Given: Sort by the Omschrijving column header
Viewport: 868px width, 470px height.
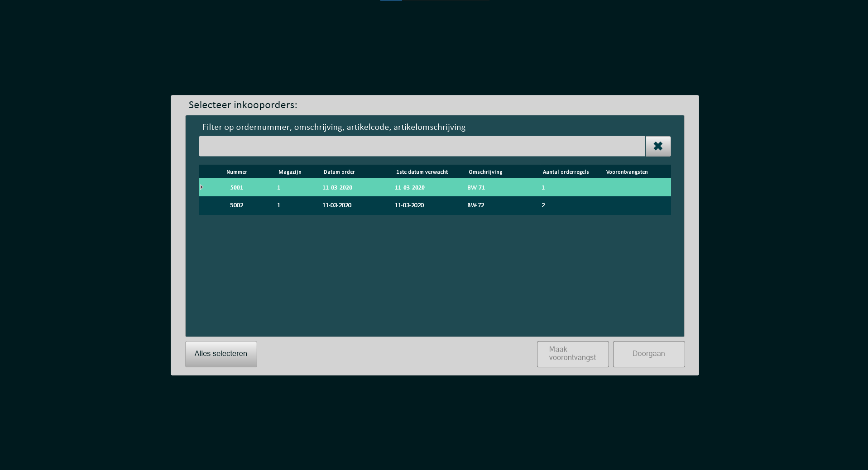Looking at the screenshot, I should coord(485,172).
